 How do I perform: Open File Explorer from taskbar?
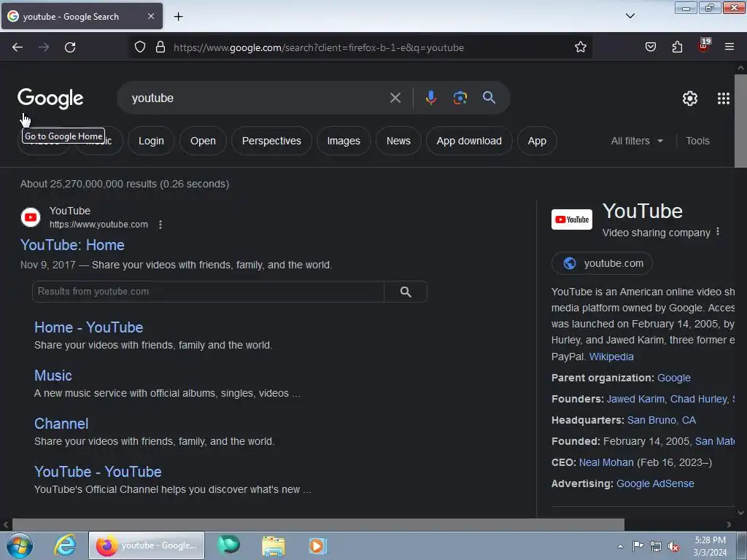(x=274, y=545)
